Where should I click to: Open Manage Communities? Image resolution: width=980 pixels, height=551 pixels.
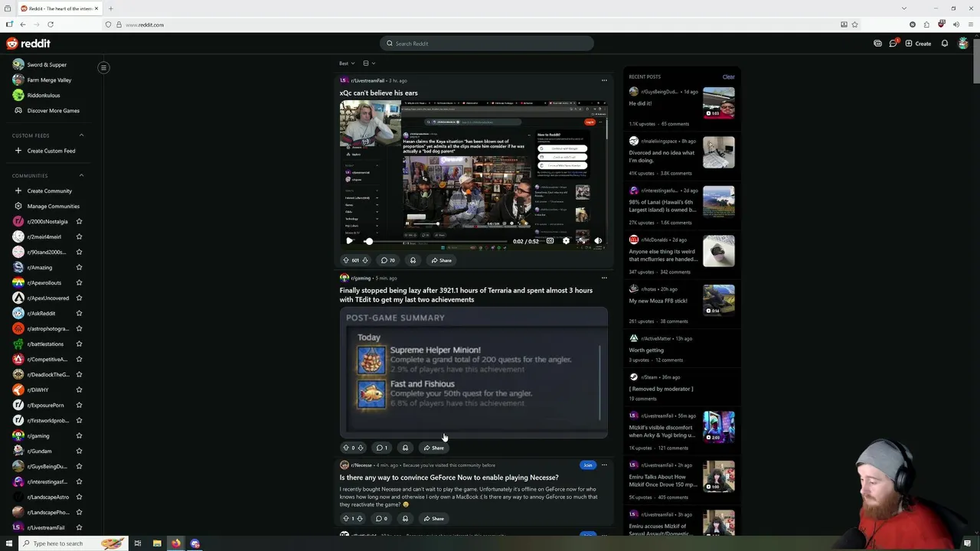click(47, 206)
